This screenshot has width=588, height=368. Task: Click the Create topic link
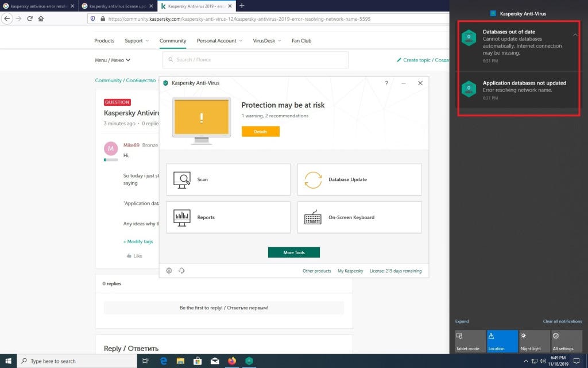[423, 60]
